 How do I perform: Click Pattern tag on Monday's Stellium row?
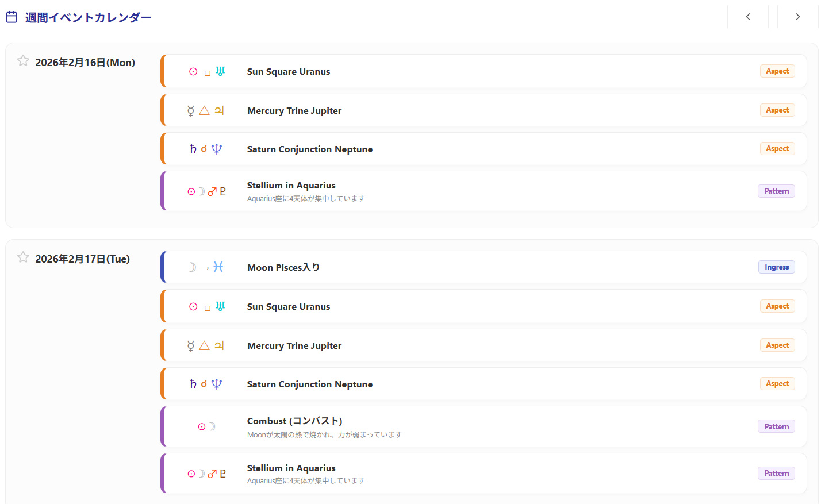tap(776, 191)
